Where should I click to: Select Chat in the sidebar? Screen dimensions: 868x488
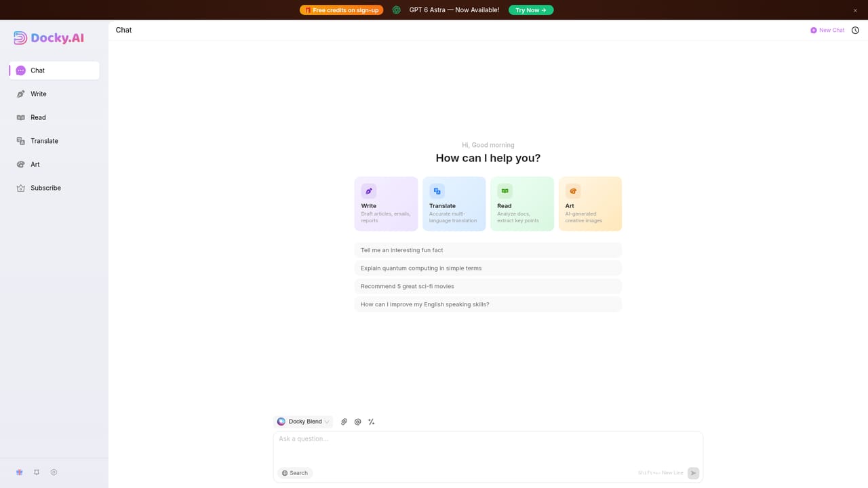pyautogui.click(x=54, y=70)
